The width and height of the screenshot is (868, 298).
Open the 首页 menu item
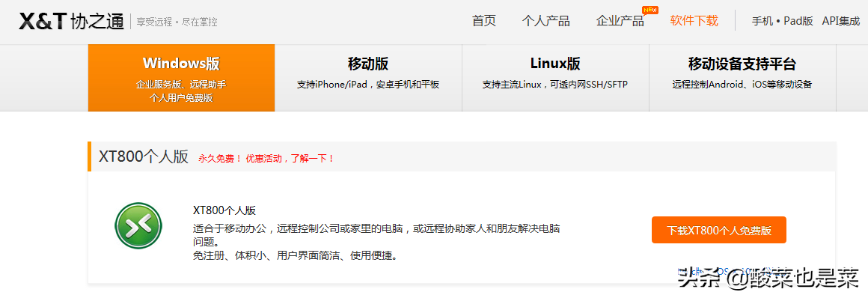484,21
